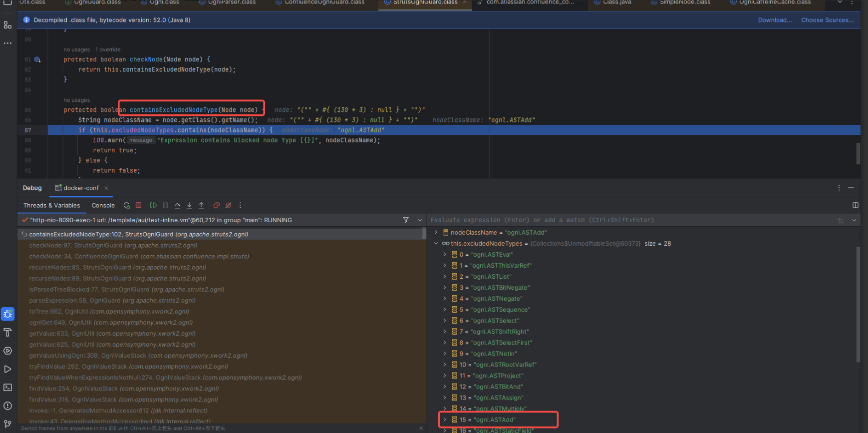The image size is (868, 433).
Task: Open Debug panel options menu
Action: click(839, 188)
